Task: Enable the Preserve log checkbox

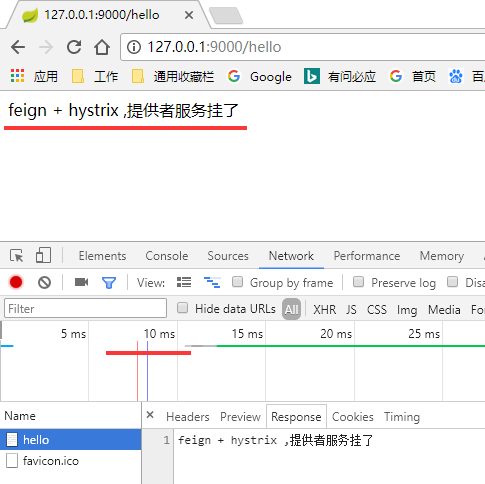Action: [358, 282]
